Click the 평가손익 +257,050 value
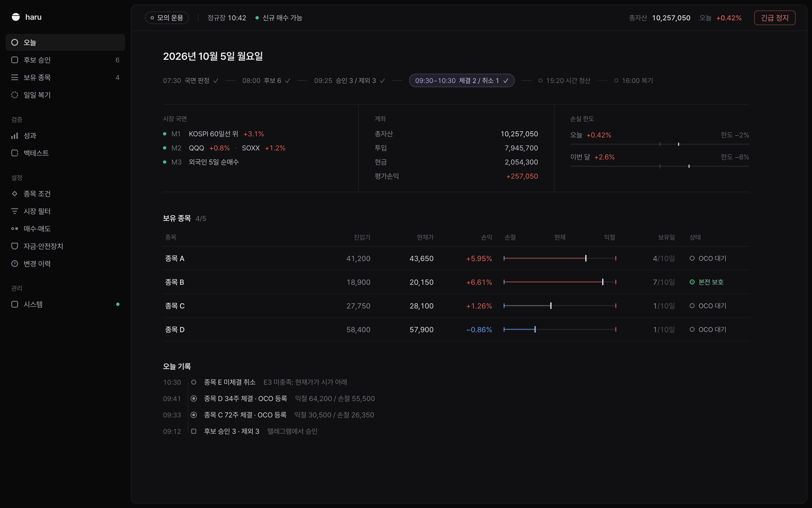Image resolution: width=812 pixels, height=508 pixels. pyautogui.click(x=522, y=176)
